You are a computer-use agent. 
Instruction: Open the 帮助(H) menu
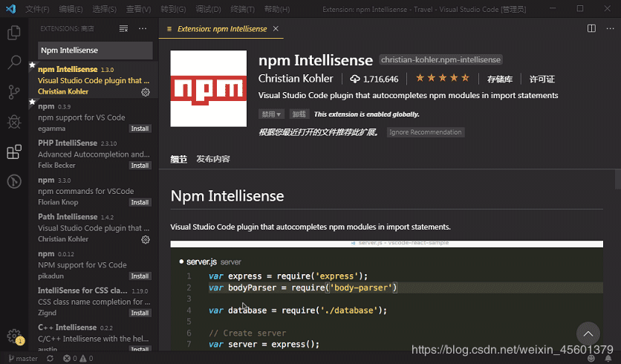(277, 10)
